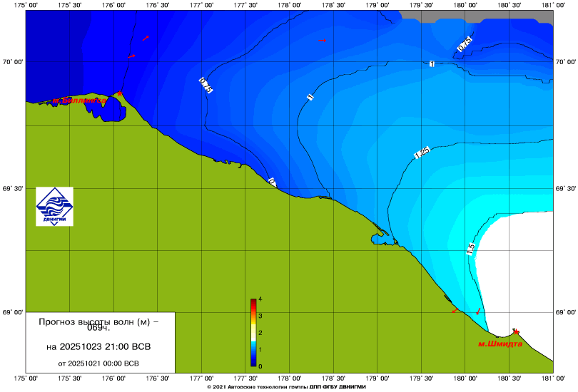The height and width of the screenshot is (392, 578).
Task: Click the red arrow near 178°30' at top
Action: coord(323,41)
